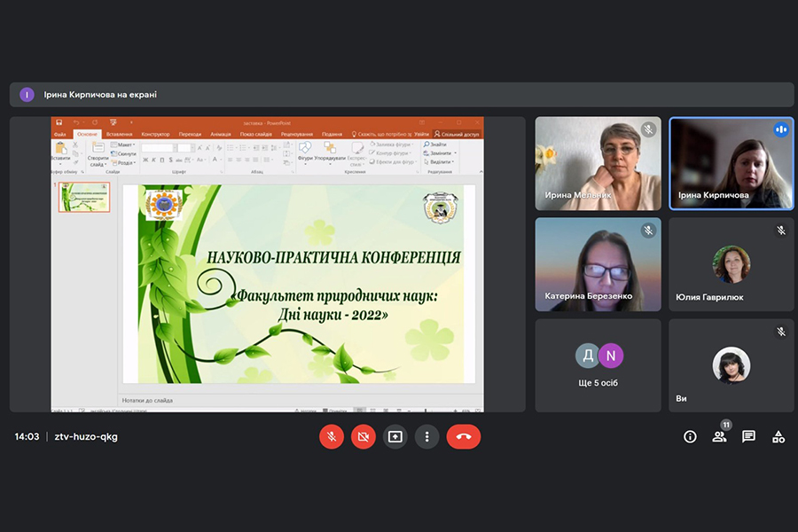
Task: Click the Present now screen-share button
Action: [395, 437]
